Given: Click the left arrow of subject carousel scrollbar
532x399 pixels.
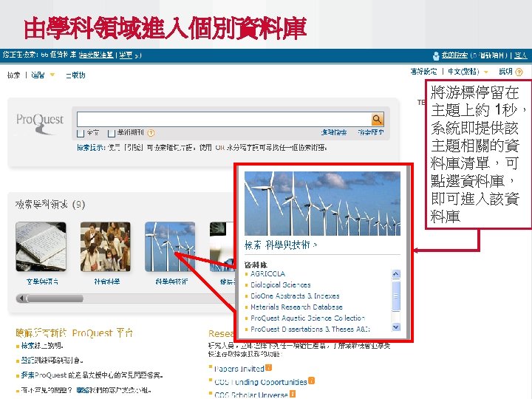Looking at the screenshot, I should click(x=21, y=299).
